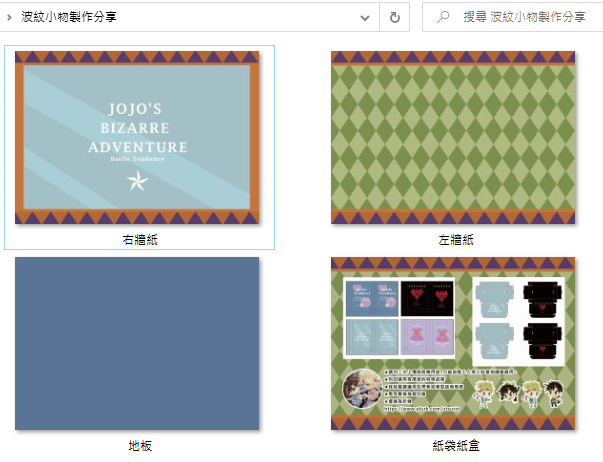603x462 pixels.
Task: Select the 右牆紙 image thumbnail
Action: click(137, 138)
